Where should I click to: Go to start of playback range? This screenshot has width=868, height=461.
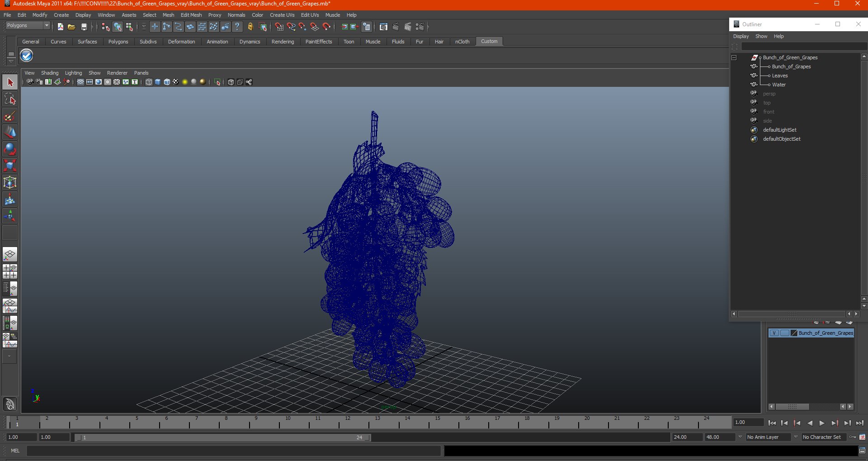click(772, 423)
